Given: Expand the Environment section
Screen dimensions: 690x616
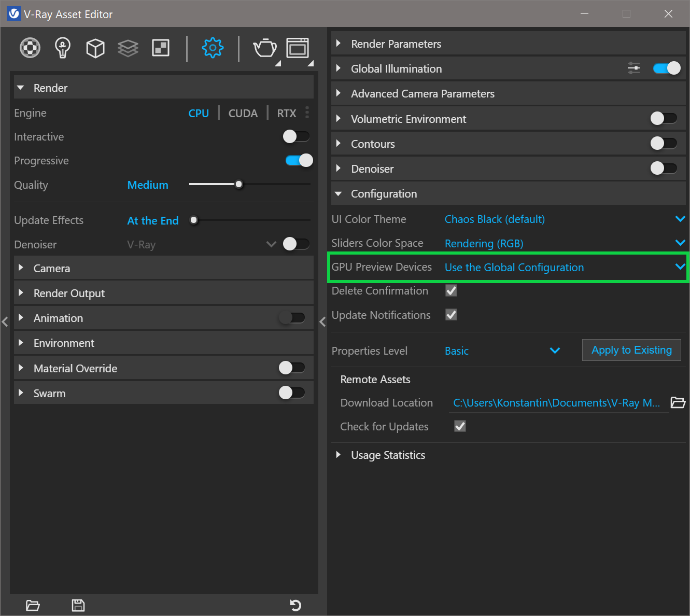Looking at the screenshot, I should point(164,343).
